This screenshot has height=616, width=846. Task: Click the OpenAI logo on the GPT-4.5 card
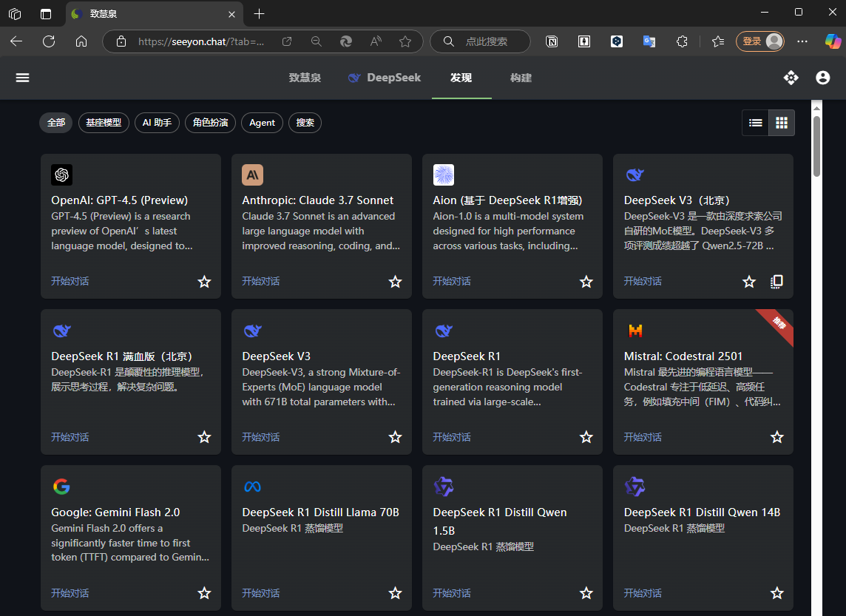(61, 175)
